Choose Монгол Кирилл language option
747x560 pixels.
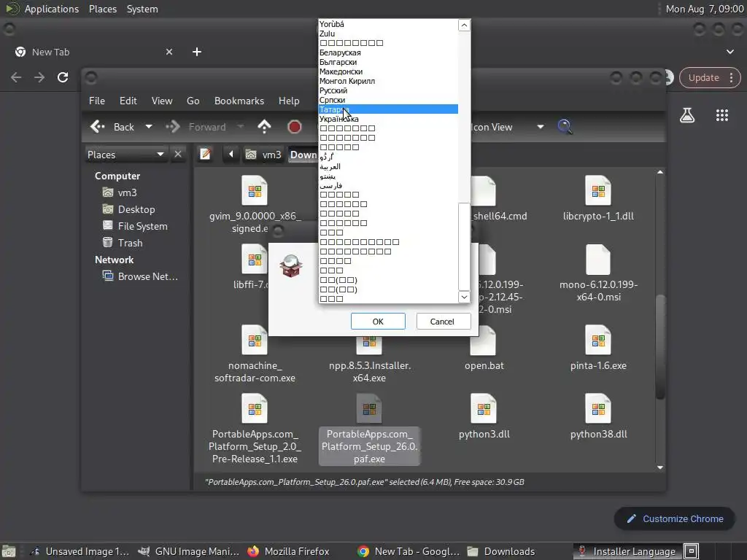coord(388,81)
